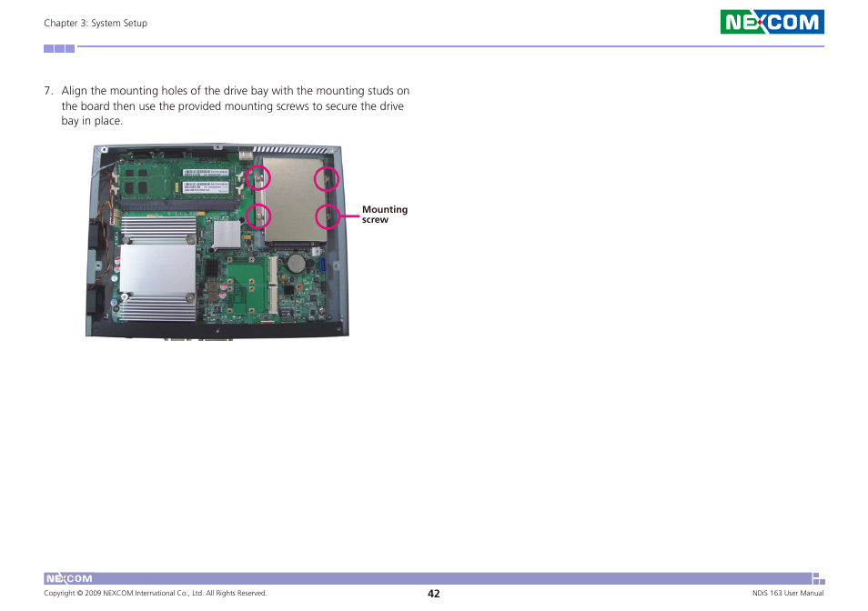This screenshot has height=611, width=868.
Task: Select the top-left circled mounting screw
Action: pyautogui.click(x=259, y=176)
